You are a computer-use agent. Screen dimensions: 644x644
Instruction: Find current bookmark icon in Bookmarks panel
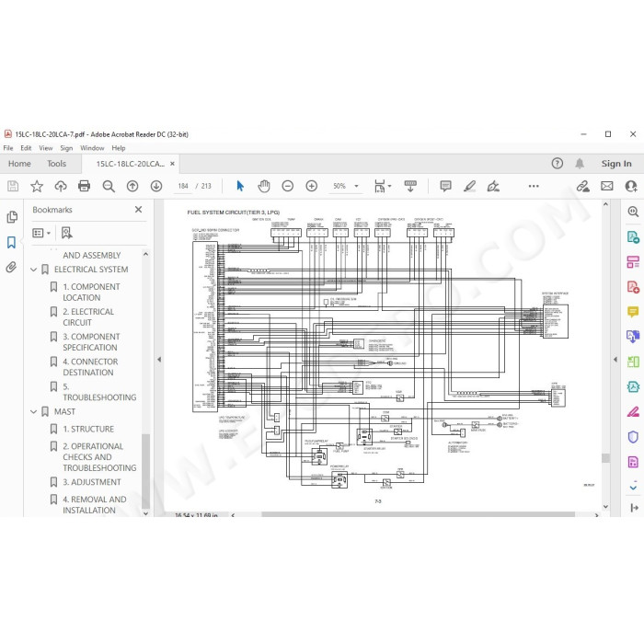(x=66, y=233)
